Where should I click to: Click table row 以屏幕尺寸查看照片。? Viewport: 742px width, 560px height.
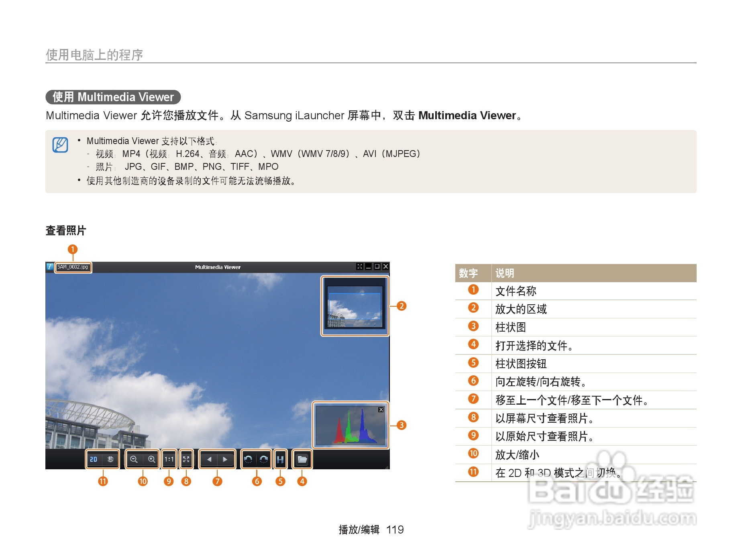click(576, 418)
